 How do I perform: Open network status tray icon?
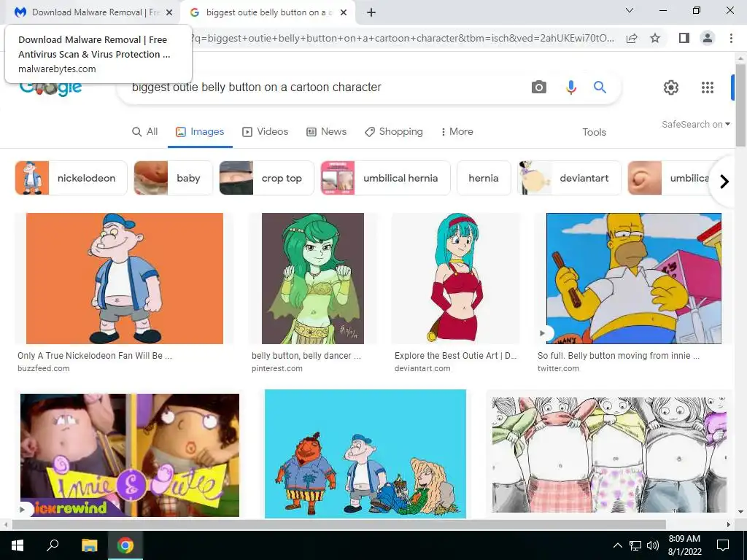point(635,545)
